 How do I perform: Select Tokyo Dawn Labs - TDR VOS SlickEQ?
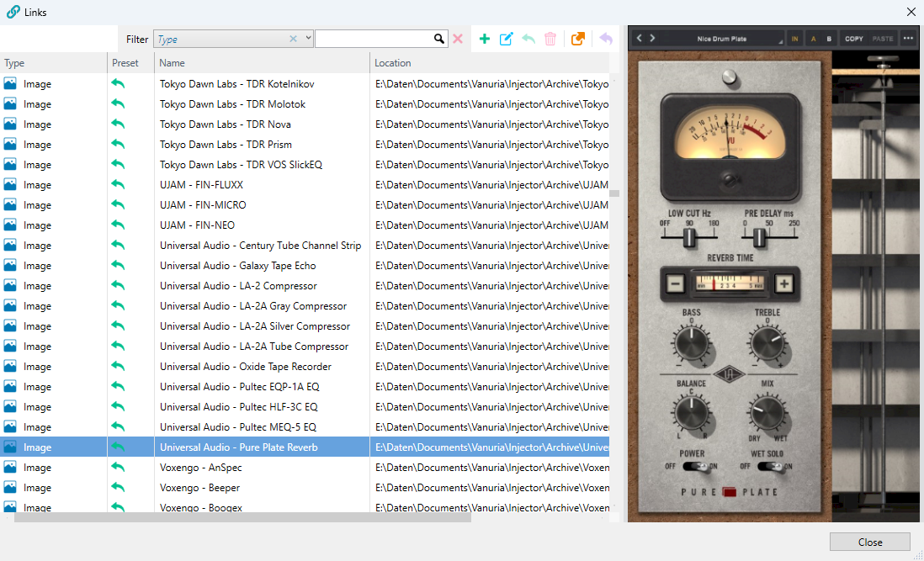241,165
